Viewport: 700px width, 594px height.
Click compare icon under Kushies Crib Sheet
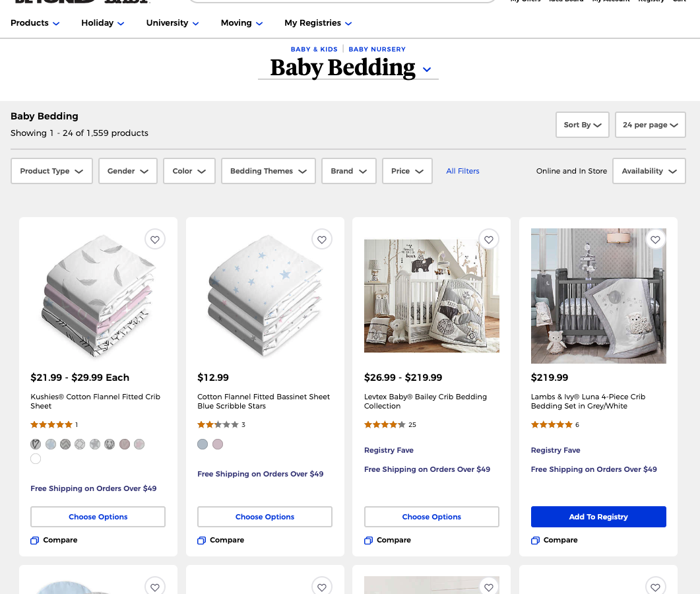[x=35, y=541]
